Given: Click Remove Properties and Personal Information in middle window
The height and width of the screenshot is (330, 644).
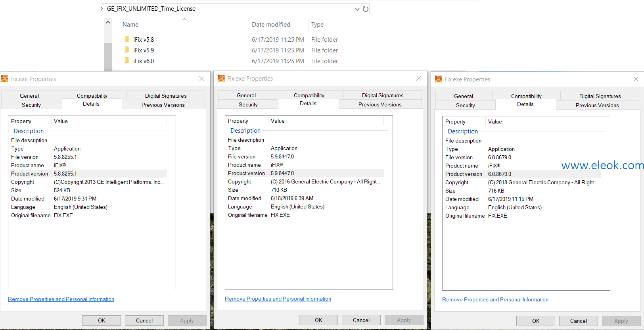Looking at the screenshot, I should (x=278, y=299).
